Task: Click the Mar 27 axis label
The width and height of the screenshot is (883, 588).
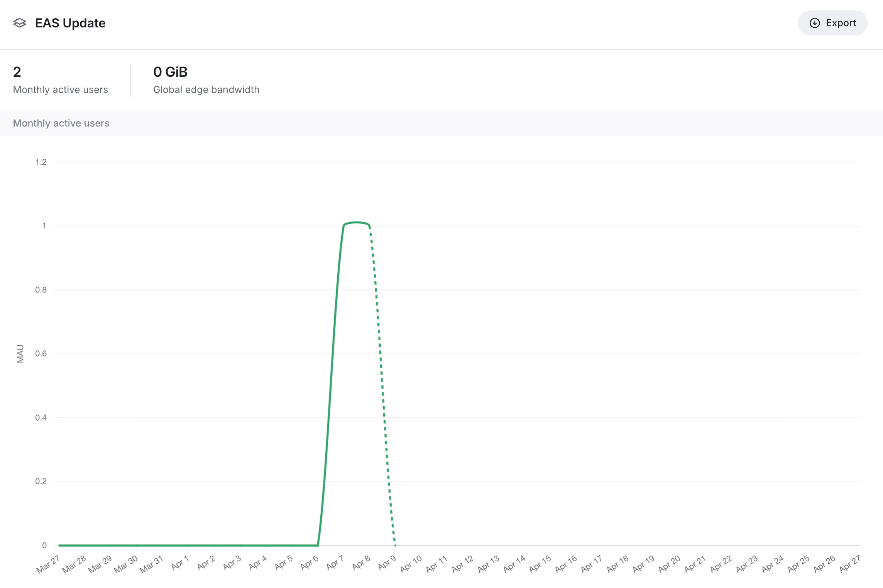Action: [48, 564]
